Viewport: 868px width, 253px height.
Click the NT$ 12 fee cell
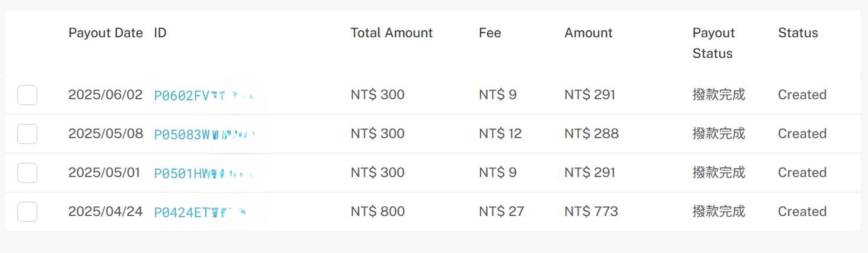(500, 133)
